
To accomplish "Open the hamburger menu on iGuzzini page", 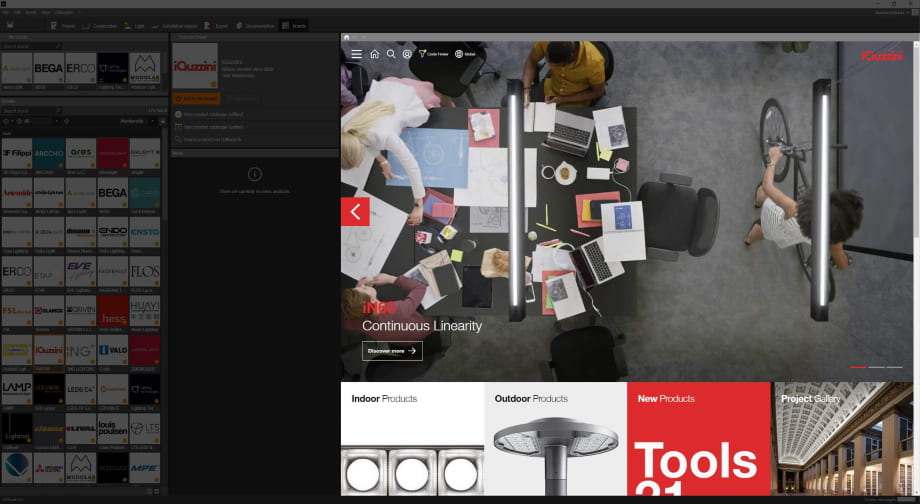I will tap(356, 54).
